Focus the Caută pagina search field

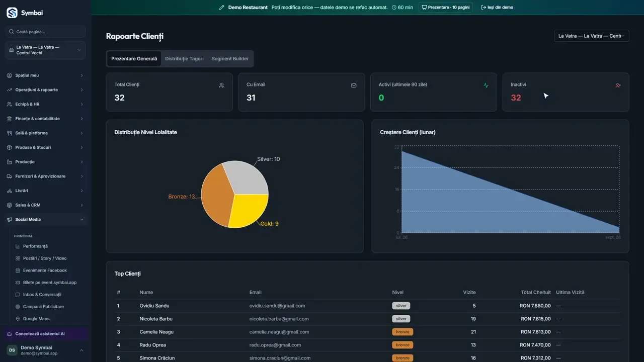click(x=45, y=32)
